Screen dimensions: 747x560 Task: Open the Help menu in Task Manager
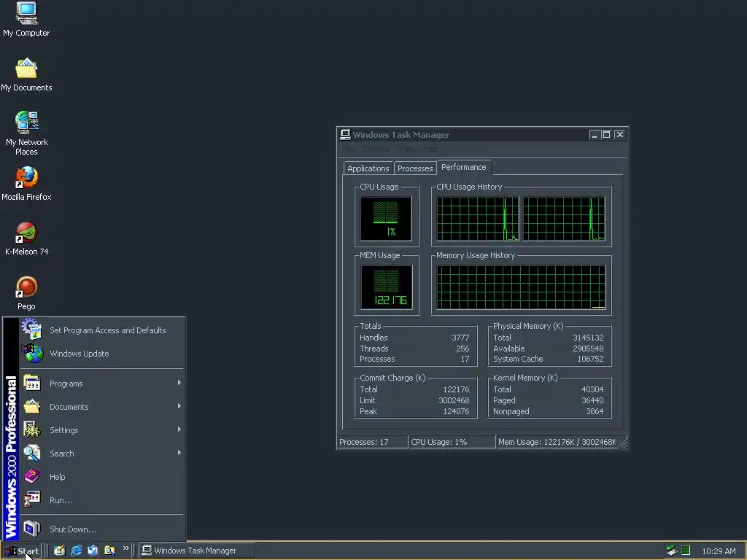(430, 149)
